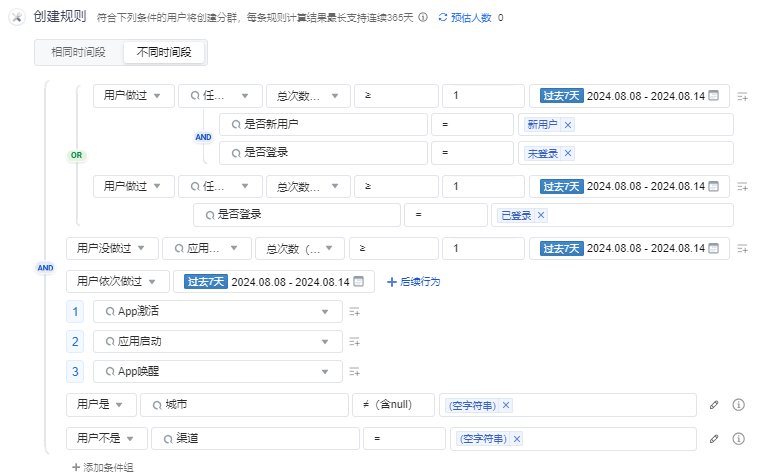Toggle the green OR logic operator
The width and height of the screenshot is (784, 475).
click(x=76, y=156)
